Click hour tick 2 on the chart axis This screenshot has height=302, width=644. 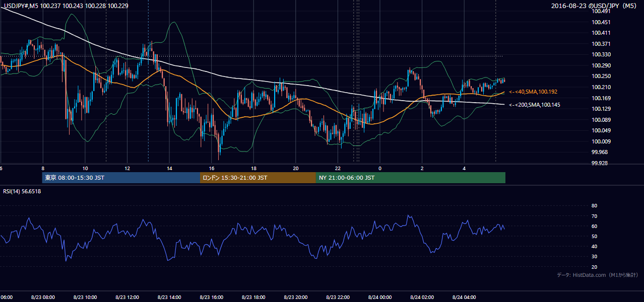pos(422,168)
